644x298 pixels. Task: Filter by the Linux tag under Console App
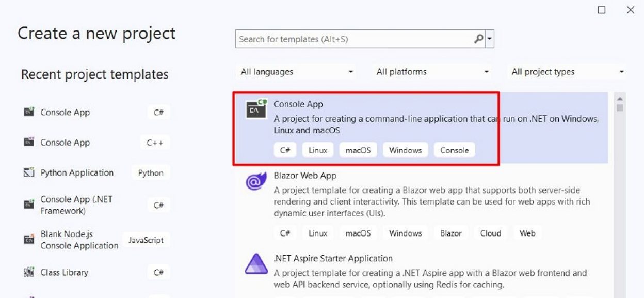(318, 150)
